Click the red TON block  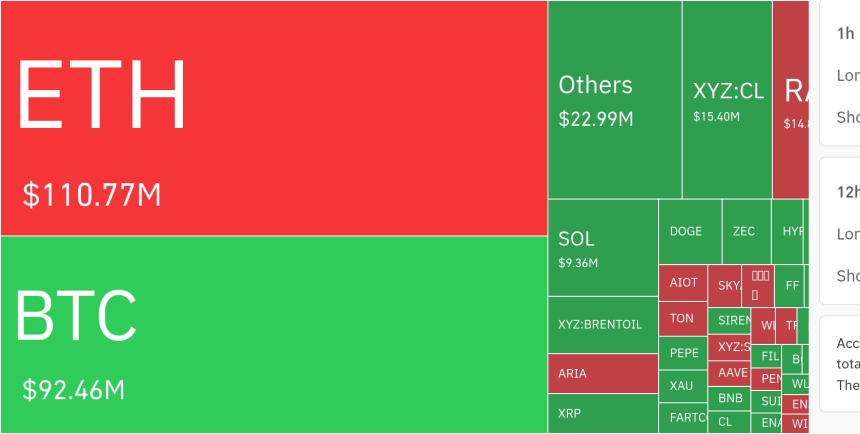(683, 319)
